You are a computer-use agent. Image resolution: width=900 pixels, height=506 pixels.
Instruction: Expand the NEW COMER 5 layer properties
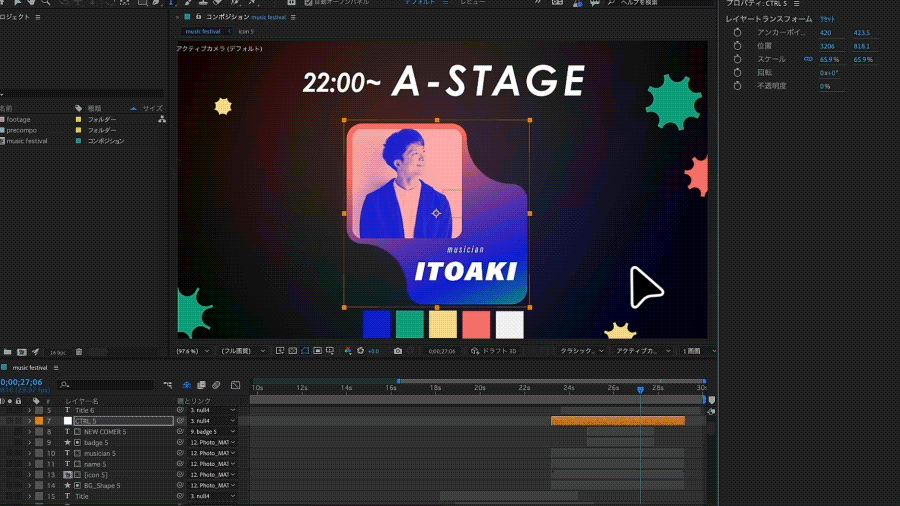click(29, 432)
